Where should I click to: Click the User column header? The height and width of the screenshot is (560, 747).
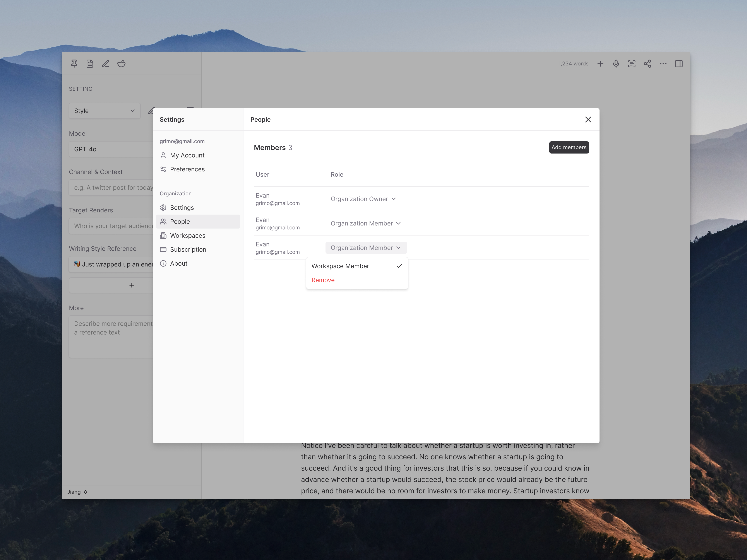click(x=262, y=174)
